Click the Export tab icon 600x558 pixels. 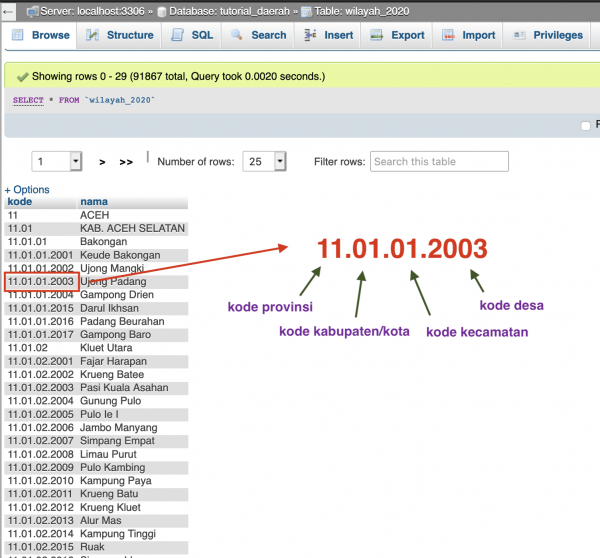pyautogui.click(x=377, y=35)
